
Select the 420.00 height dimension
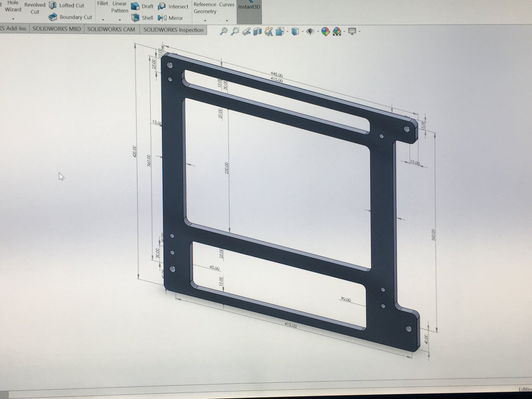[x=135, y=152]
